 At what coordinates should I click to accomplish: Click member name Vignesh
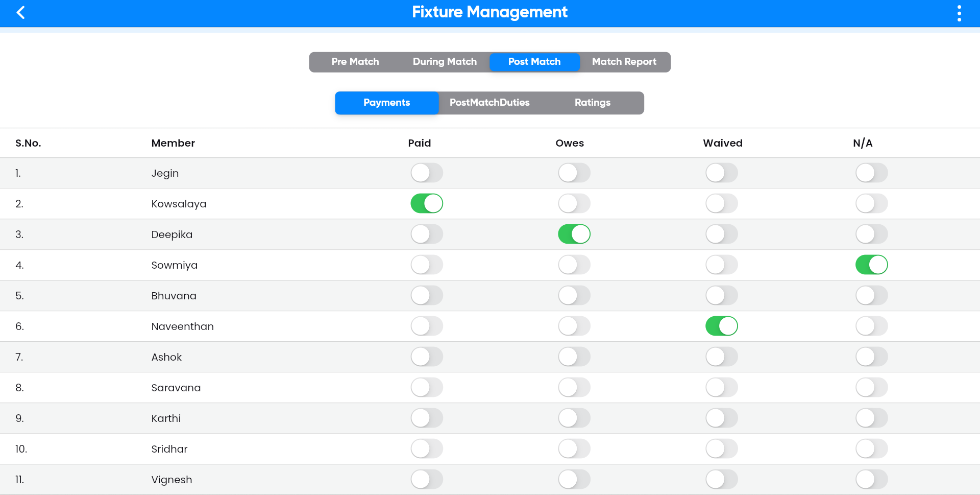(x=171, y=480)
